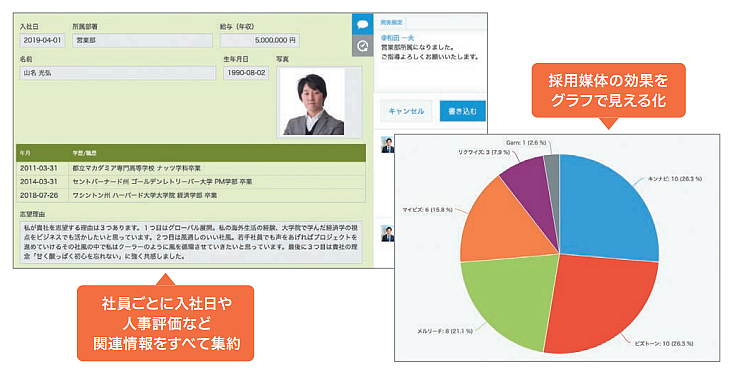Click the chart label ビズトーン: 10 (26.3 %)
732x376 pixels.
(664, 343)
